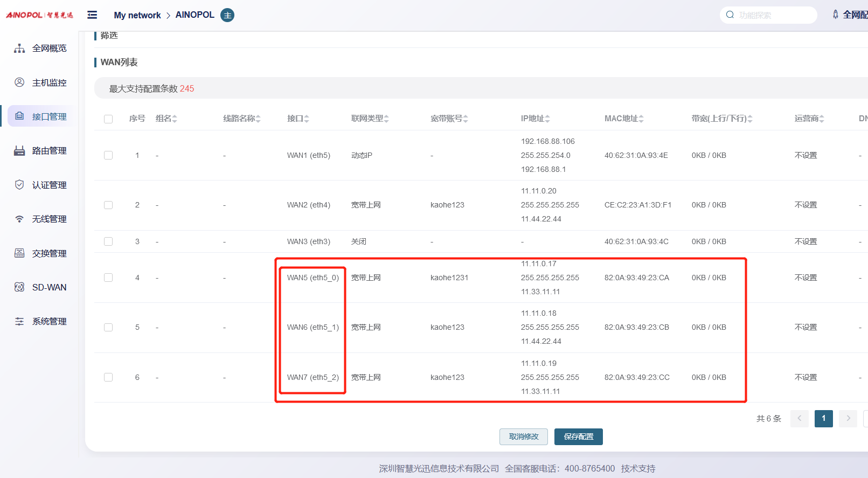Viewport: 868px width, 478px height.
Task: Click the authentication management shield icon
Action: (x=19, y=185)
